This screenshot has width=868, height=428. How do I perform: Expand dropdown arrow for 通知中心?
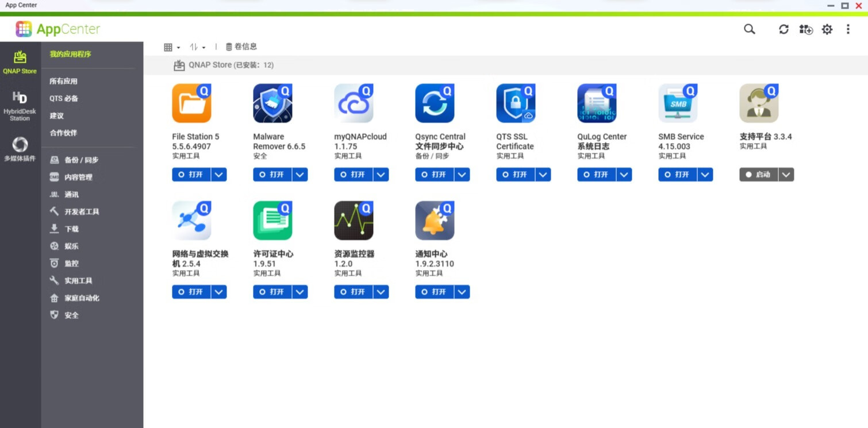462,292
